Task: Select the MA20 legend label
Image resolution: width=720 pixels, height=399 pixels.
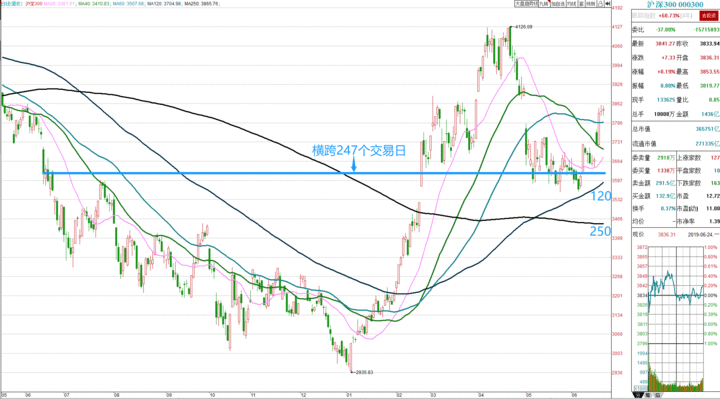Action: [60, 4]
